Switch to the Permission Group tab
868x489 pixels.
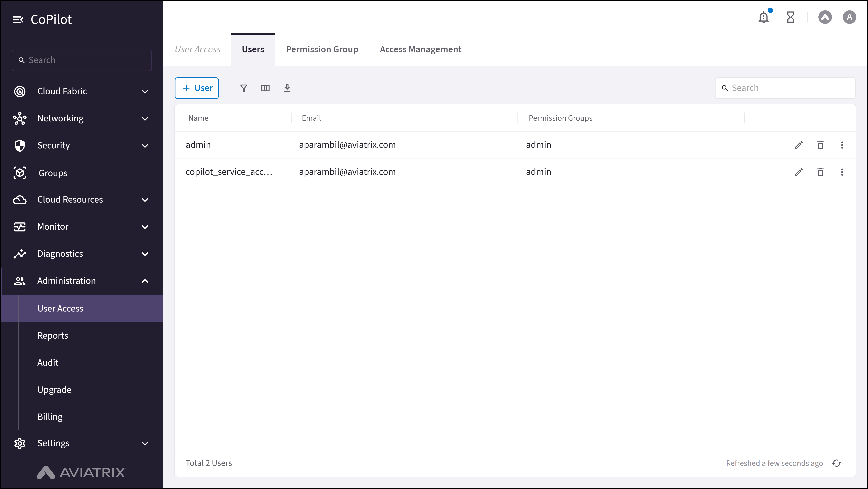[322, 50]
